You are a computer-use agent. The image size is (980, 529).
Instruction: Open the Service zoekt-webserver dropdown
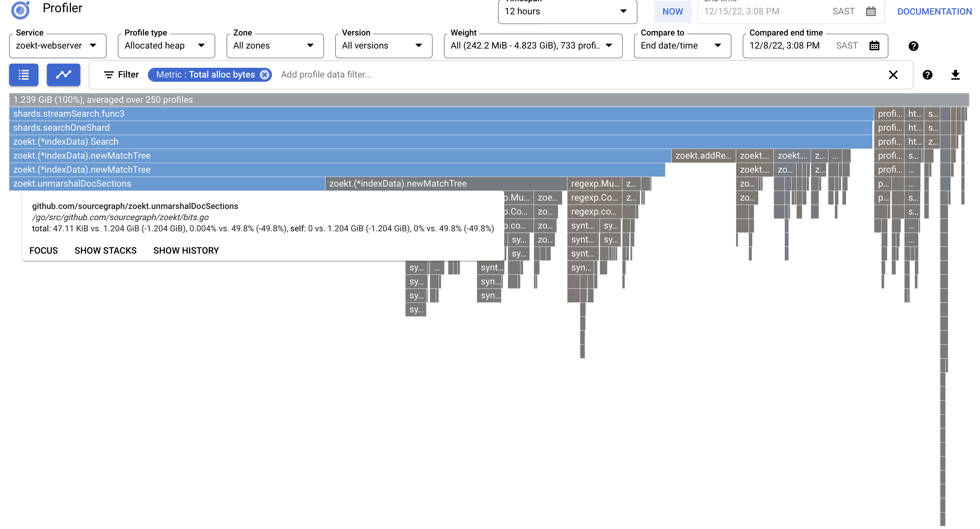tap(57, 46)
